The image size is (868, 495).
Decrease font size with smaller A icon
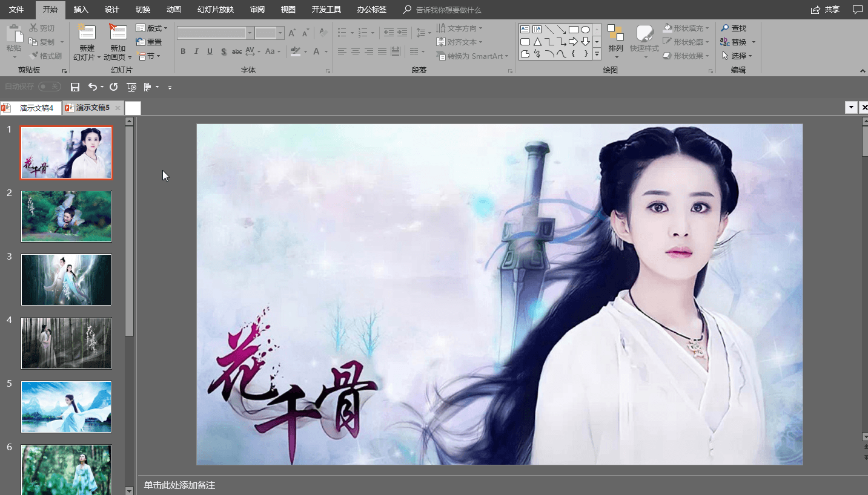(x=306, y=33)
